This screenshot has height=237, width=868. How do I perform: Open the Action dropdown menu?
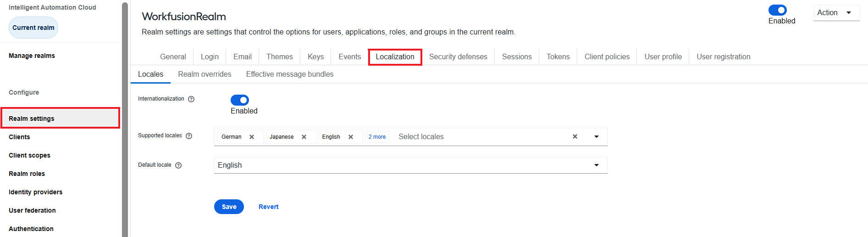pyautogui.click(x=836, y=13)
